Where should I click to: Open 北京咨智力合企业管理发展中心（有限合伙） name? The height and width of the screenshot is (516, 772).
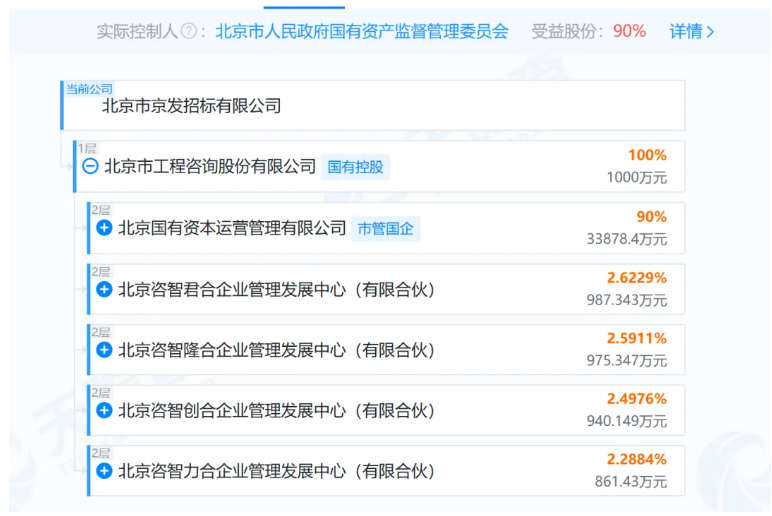pos(277,471)
